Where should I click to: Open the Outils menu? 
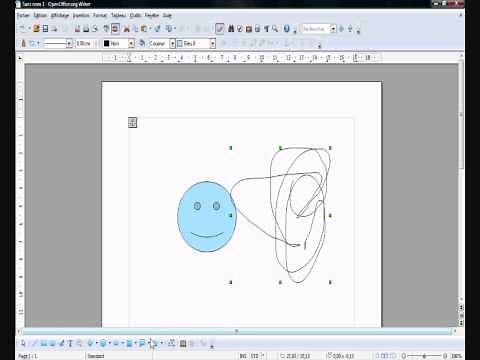[x=135, y=15]
